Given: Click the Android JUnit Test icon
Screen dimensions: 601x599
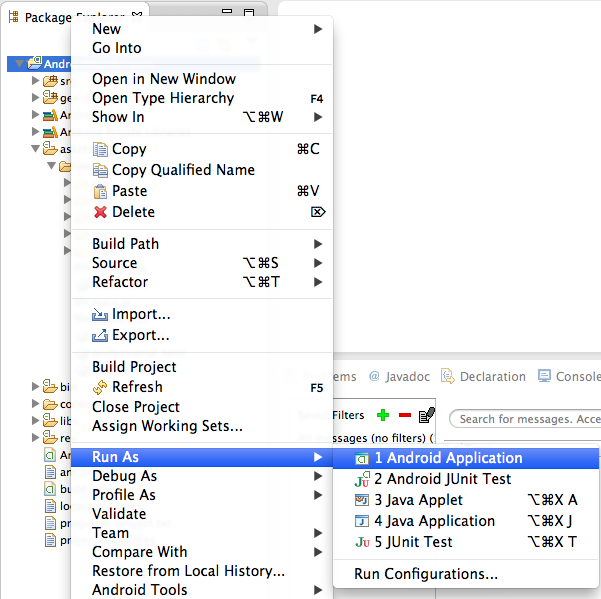Looking at the screenshot, I should [362, 479].
